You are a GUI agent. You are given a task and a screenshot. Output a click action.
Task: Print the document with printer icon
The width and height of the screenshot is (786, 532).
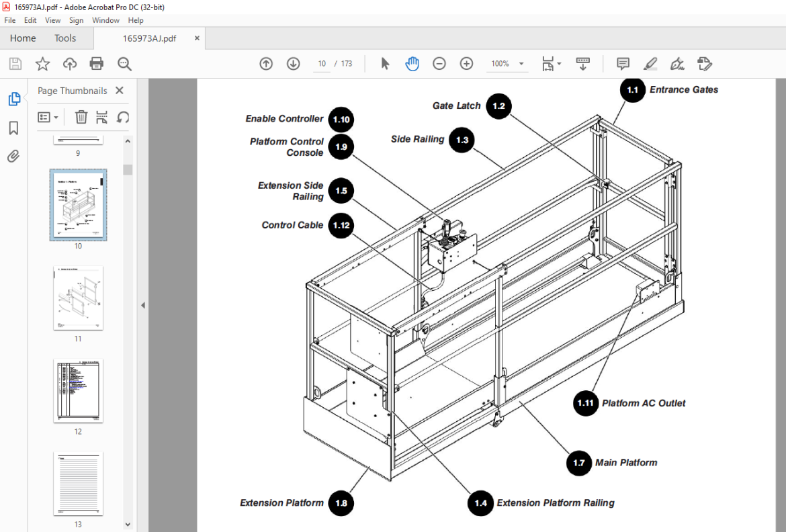click(96, 64)
